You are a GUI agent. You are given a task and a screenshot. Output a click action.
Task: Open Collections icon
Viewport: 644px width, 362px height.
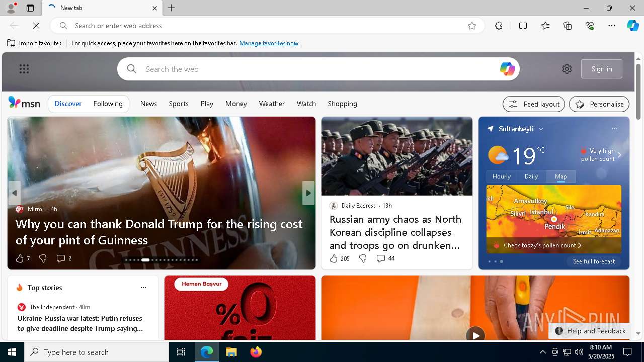pyautogui.click(x=568, y=26)
